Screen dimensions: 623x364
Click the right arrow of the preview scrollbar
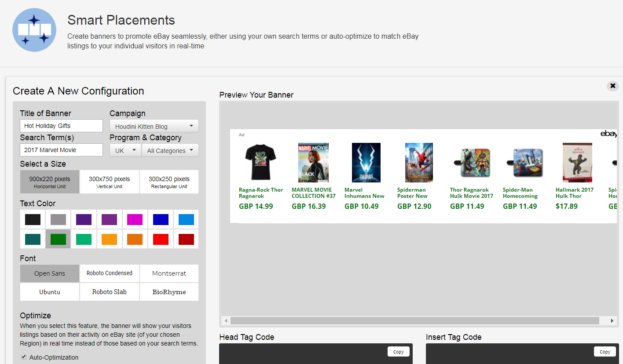tap(612, 321)
